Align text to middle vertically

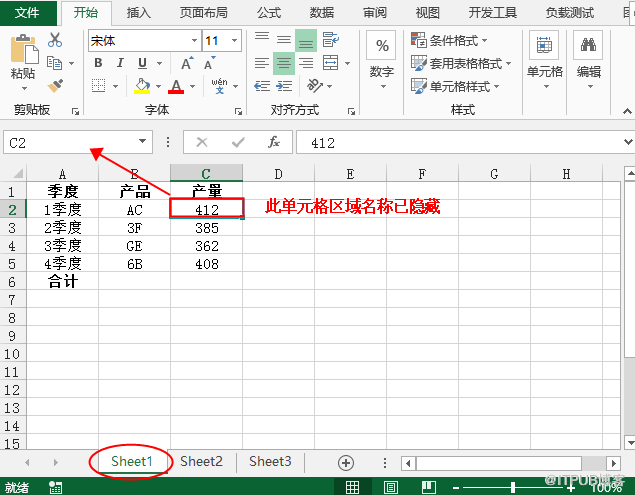(284, 40)
